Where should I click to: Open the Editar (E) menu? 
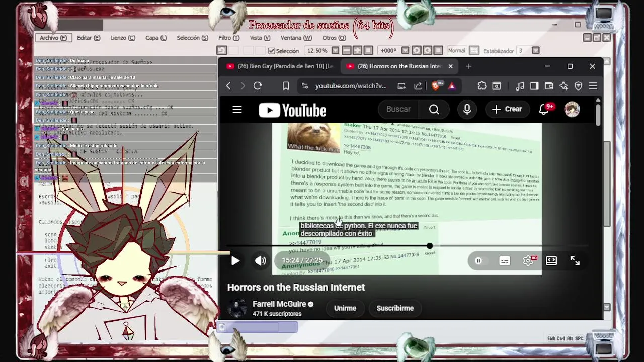coord(89,38)
